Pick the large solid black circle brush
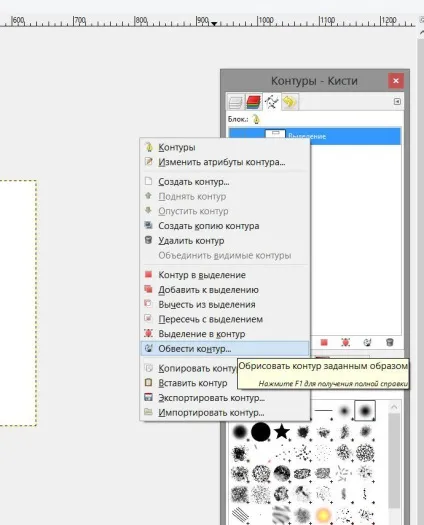This screenshot has height=525, width=424. (261, 432)
